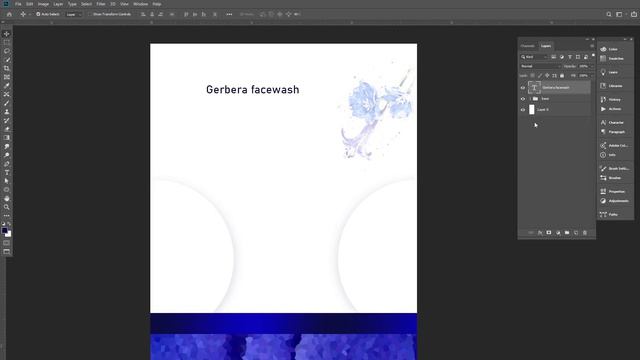Open the Layer menu
This screenshot has height=360, width=640.
click(58, 4)
